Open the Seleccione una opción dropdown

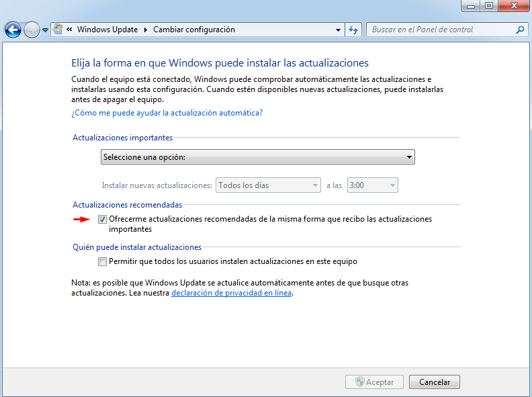coord(257,157)
